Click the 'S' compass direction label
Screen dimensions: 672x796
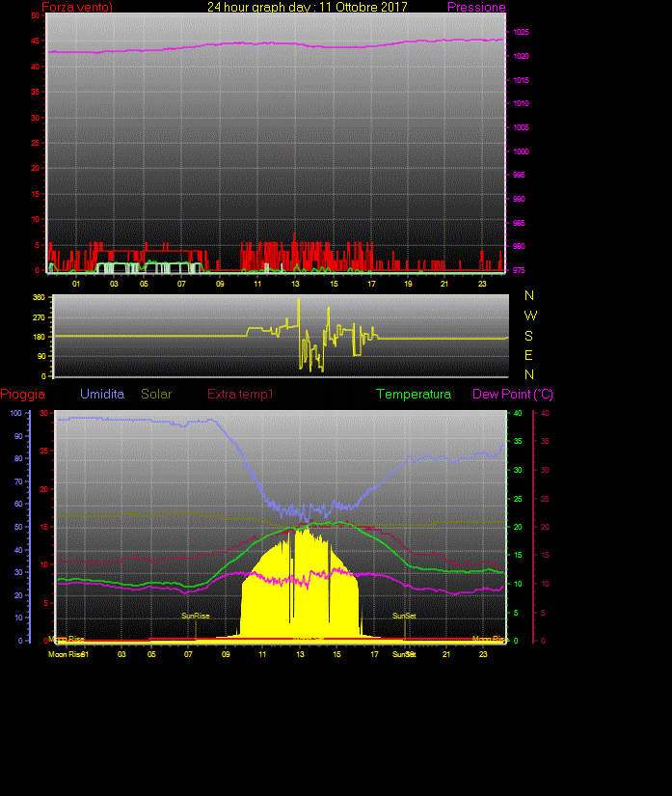[x=528, y=336]
